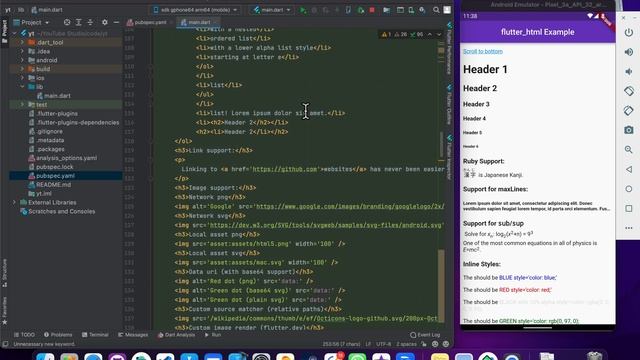The image size is (640, 360).
Task: Click the Debug bug icon next to Run
Action: 314,10
